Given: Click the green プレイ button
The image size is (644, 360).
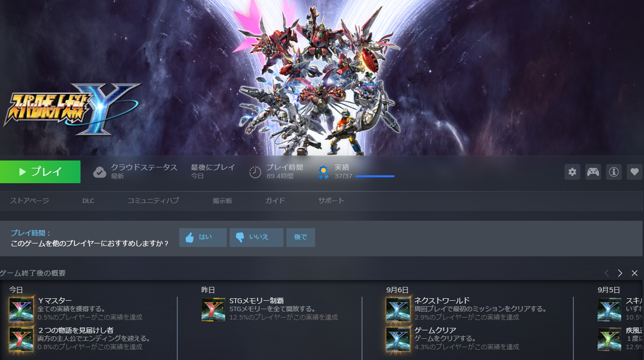Looking at the screenshot, I should 40,172.
